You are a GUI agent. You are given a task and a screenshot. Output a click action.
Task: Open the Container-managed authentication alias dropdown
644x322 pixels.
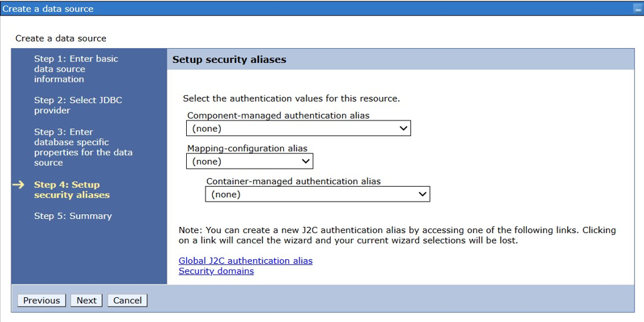(317, 194)
